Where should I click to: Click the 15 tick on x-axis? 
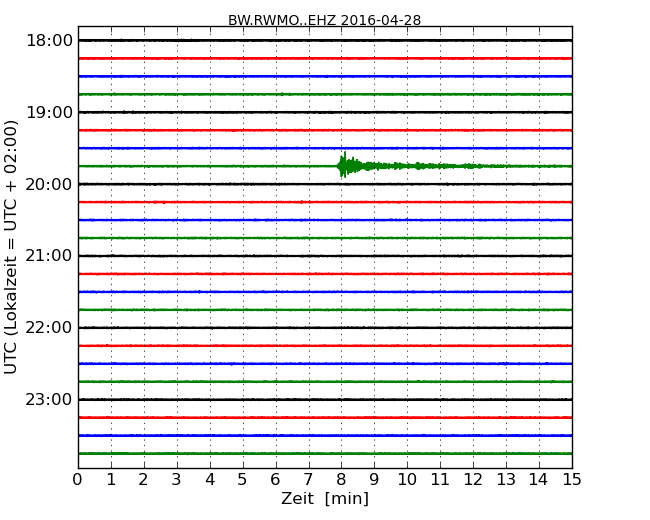pos(572,479)
